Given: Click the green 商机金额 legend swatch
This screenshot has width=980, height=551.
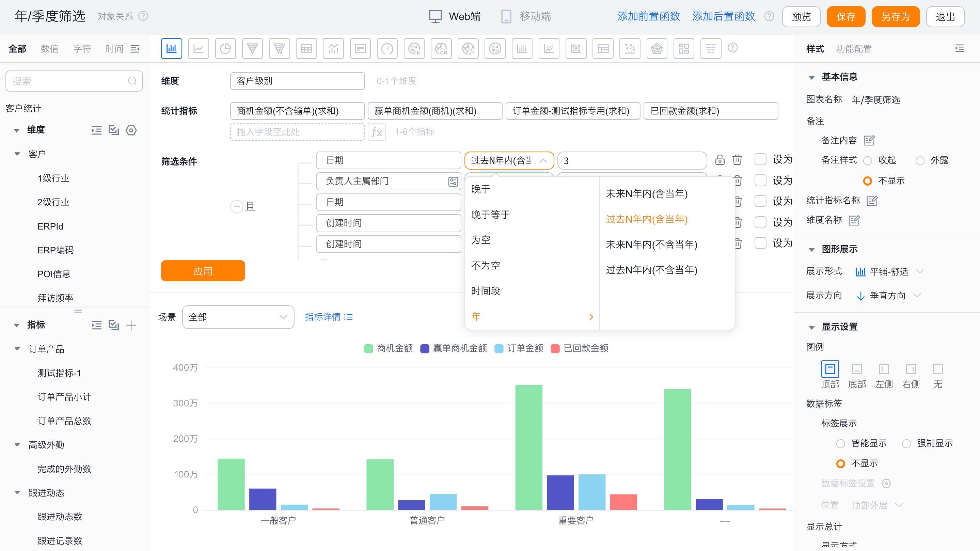Looking at the screenshot, I should click(x=368, y=349).
